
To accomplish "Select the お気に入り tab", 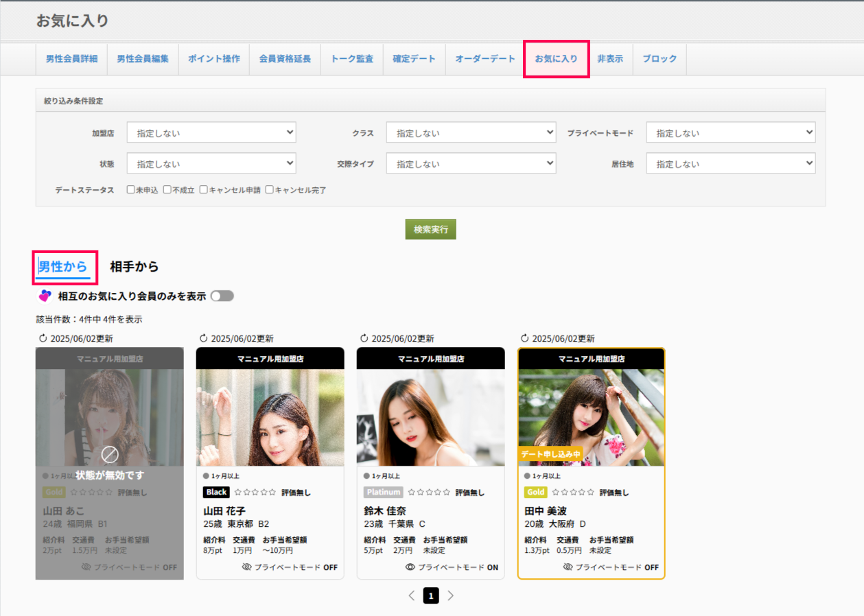I will [557, 59].
